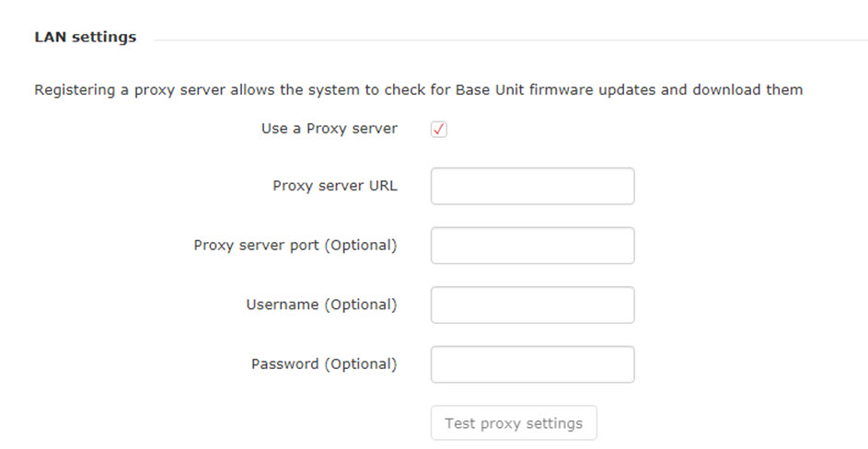Viewport: 868px width, 449px height.
Task: Select the Username (Optional) text field
Action: 533,305
